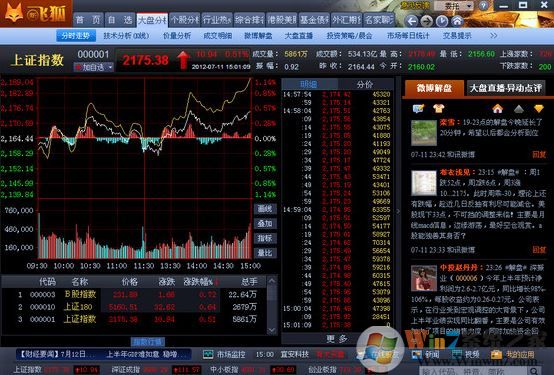Screen dimensions: 554x375
Task: Click the yellow diamond icon in weibo panel
Action: pos(539,109)
